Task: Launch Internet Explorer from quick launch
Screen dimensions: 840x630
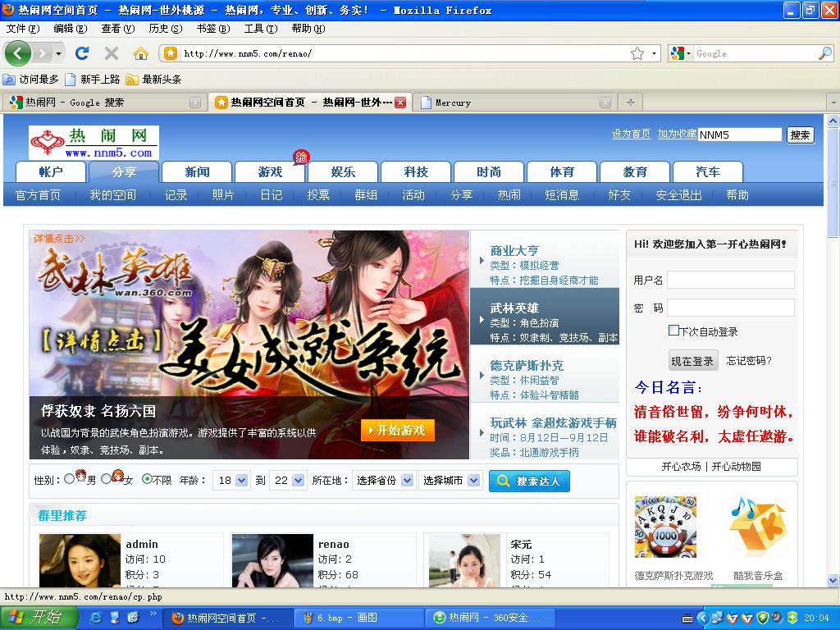Action: (x=96, y=618)
